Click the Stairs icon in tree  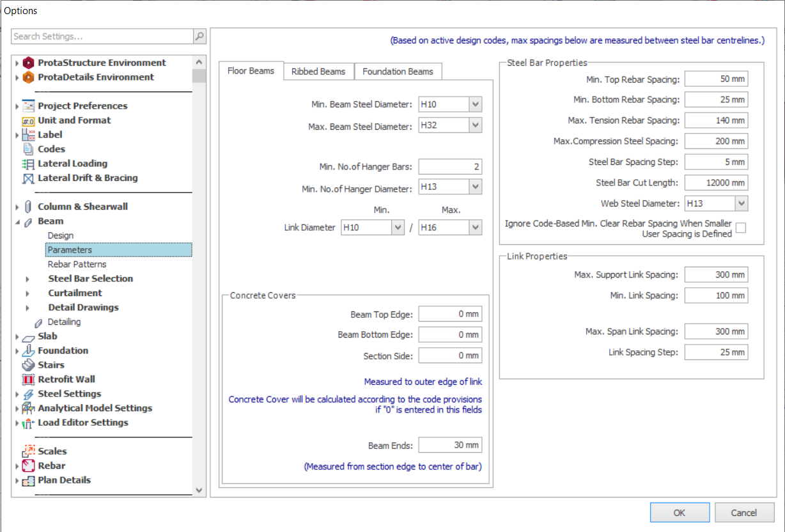(28, 365)
